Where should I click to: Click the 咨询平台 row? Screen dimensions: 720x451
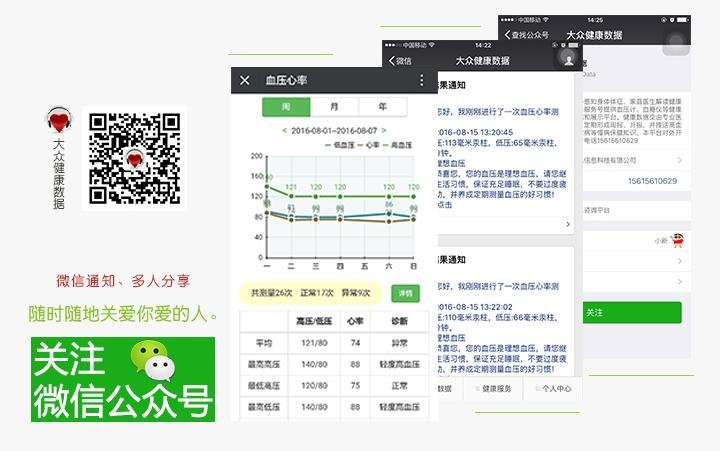636,210
